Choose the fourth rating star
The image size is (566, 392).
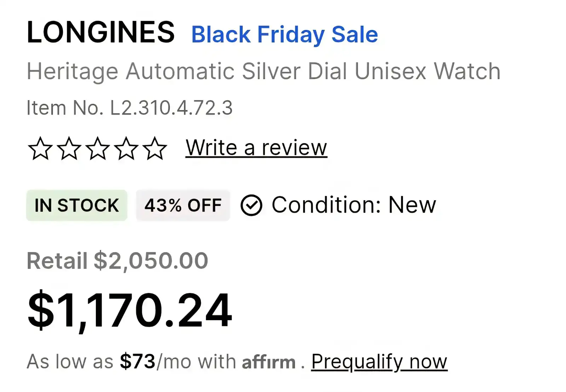point(126,149)
